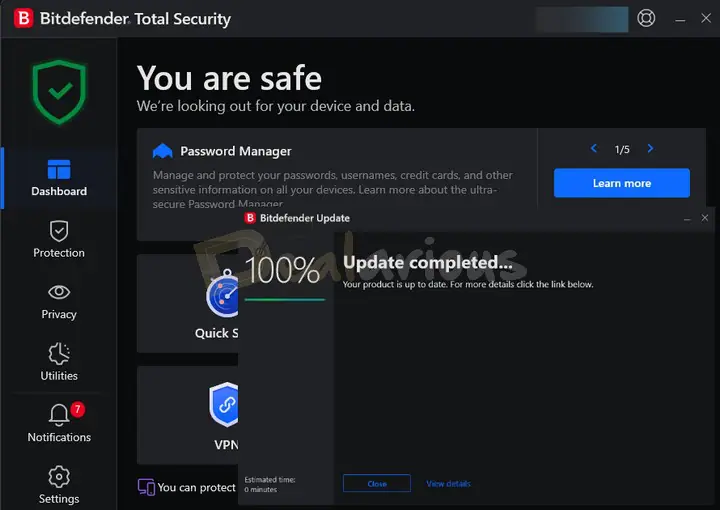Open the View details link
720x510 pixels.
448,484
